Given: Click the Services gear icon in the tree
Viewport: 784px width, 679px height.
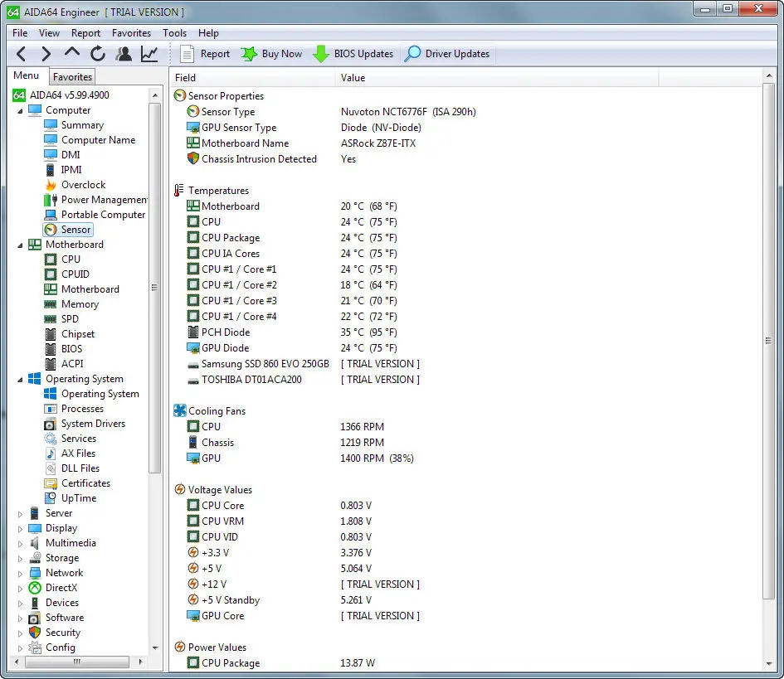Looking at the screenshot, I should pyautogui.click(x=51, y=439).
